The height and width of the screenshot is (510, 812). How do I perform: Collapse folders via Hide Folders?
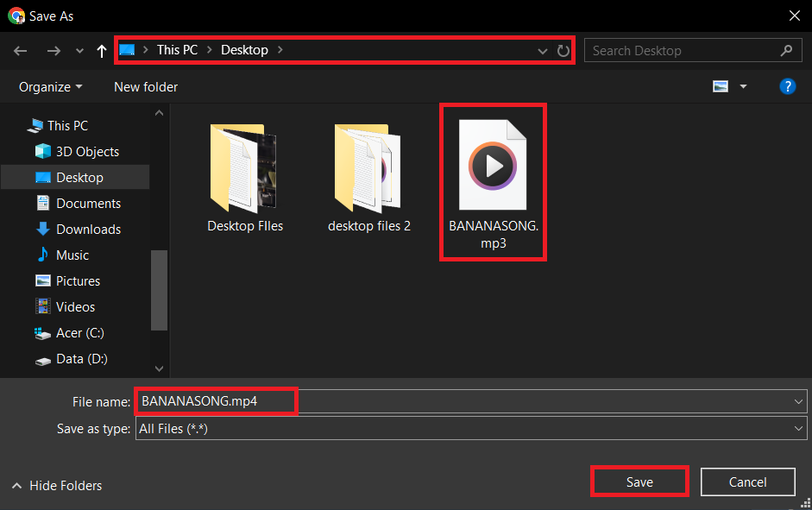(56, 485)
